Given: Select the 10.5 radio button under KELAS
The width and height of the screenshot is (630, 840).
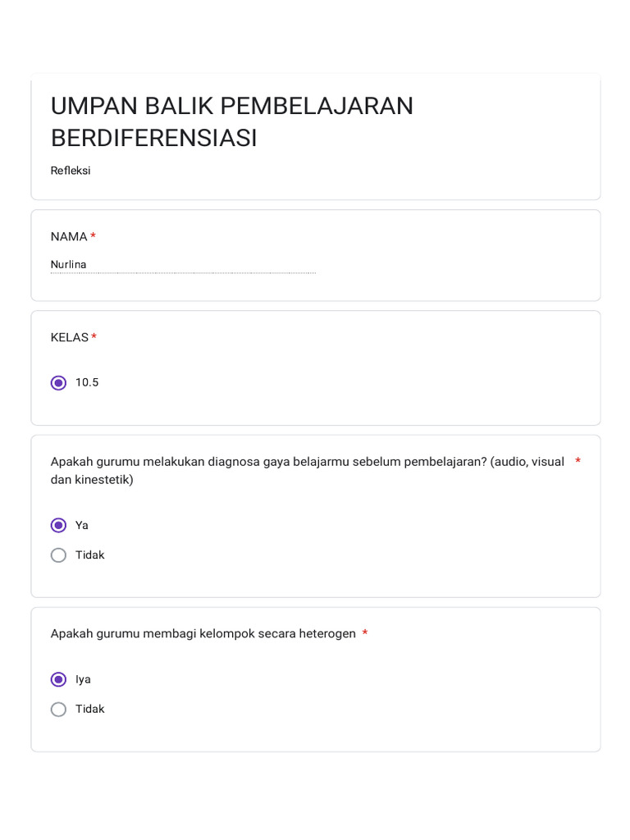Looking at the screenshot, I should tap(58, 383).
